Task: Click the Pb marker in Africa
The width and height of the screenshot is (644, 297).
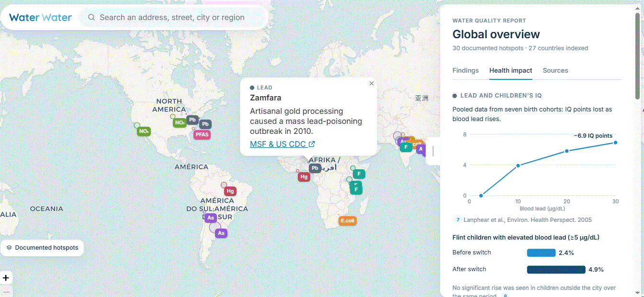Action: click(315, 168)
